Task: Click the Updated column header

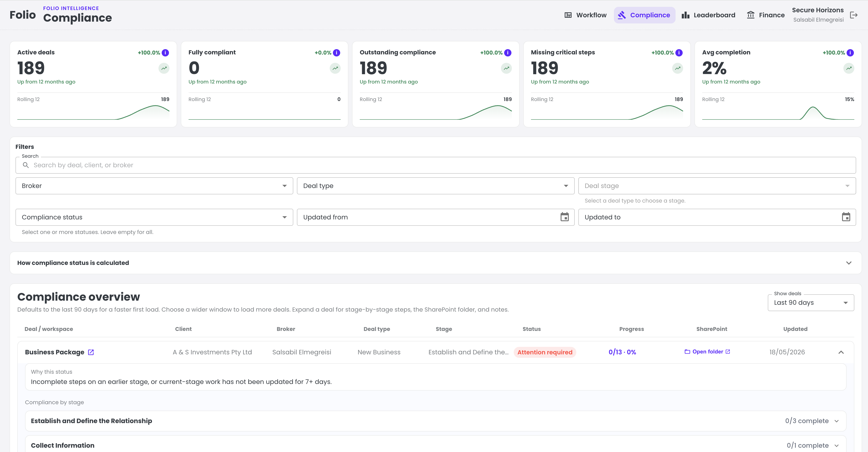Action: pyautogui.click(x=795, y=329)
